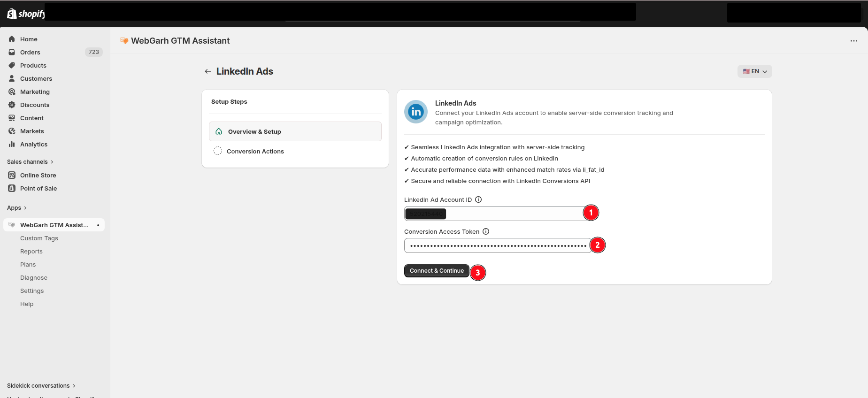Click info icon next to Conversion Access Token

pos(486,231)
